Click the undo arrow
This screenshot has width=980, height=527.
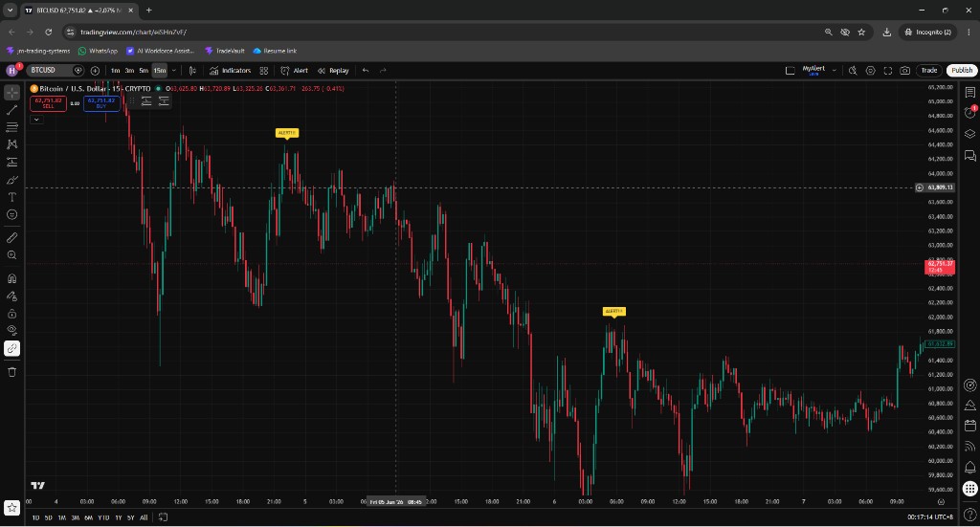coord(366,71)
